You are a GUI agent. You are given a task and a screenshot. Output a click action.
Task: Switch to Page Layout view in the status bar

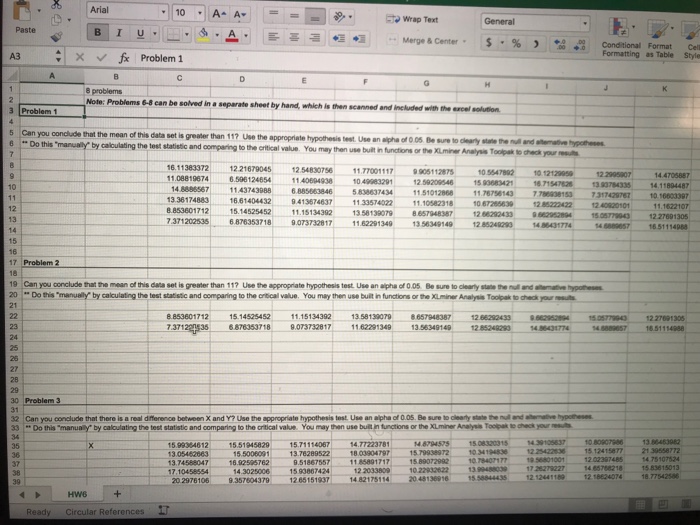point(663,504)
